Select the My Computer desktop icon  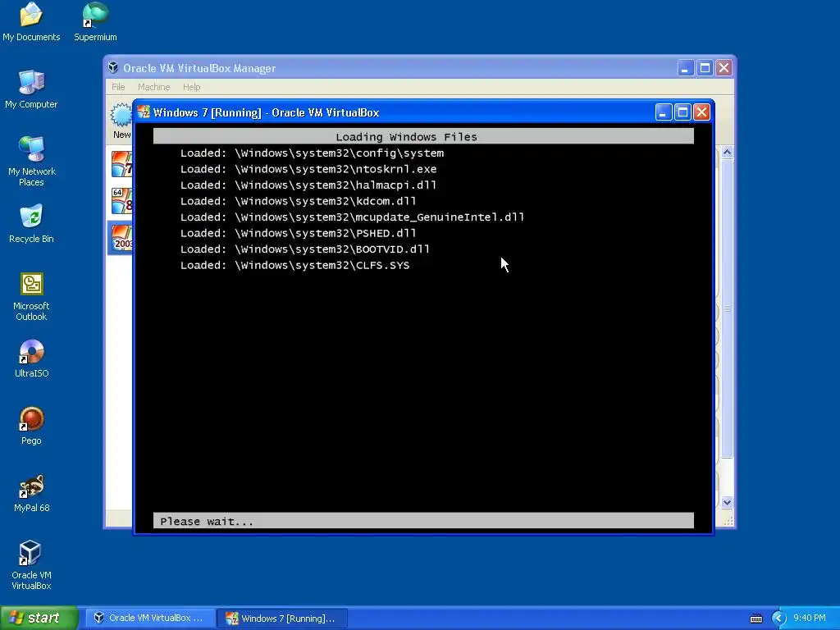pos(31,89)
